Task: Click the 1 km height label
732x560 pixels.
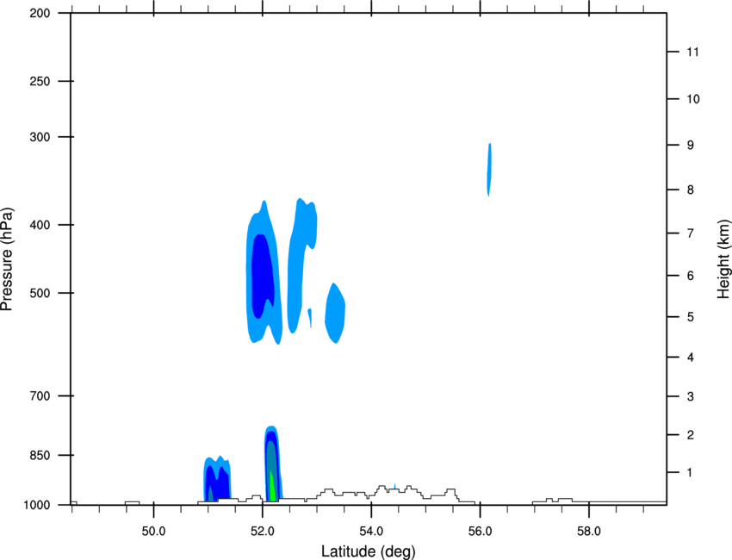Action: point(690,473)
